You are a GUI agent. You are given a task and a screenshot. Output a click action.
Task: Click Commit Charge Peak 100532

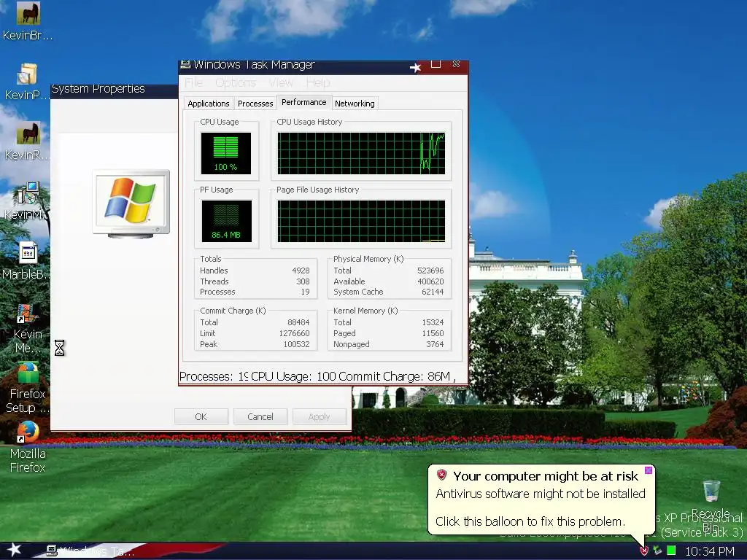[296, 344]
